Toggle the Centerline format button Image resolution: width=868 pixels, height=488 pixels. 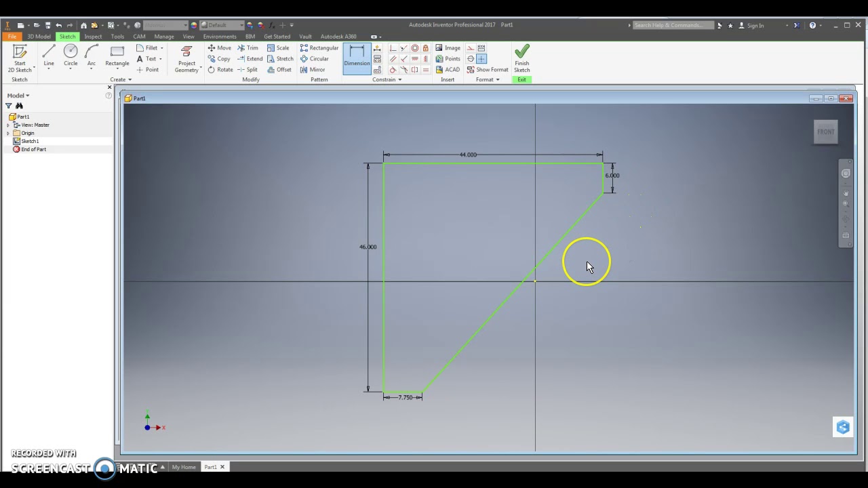(x=471, y=59)
